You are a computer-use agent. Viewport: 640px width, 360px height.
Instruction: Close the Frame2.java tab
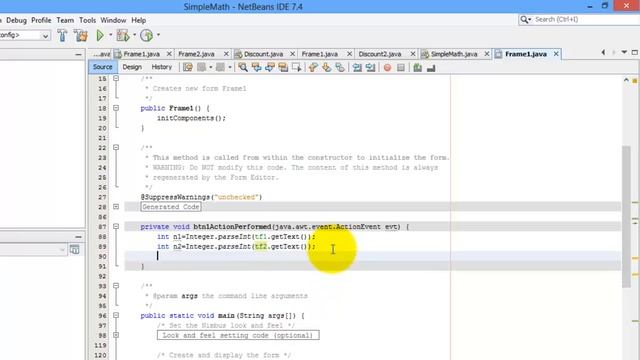click(x=226, y=54)
